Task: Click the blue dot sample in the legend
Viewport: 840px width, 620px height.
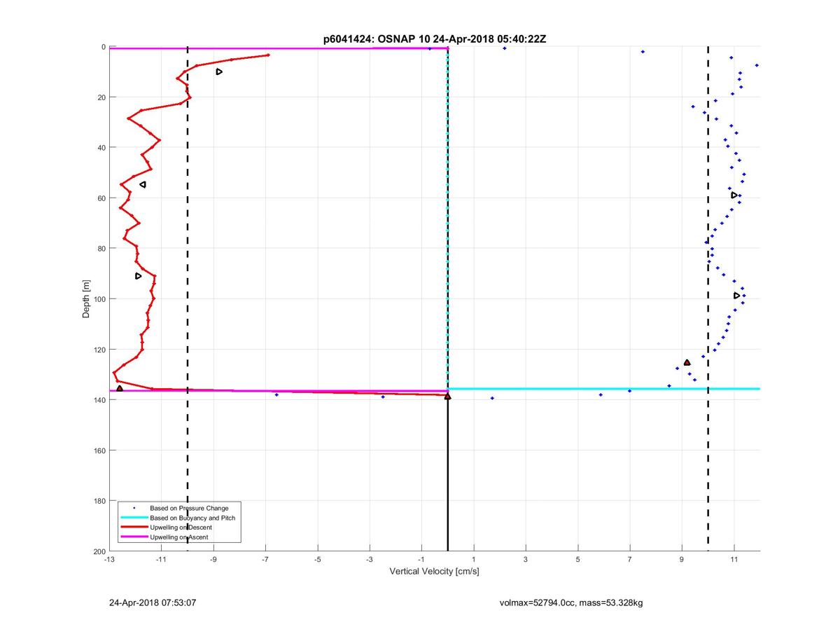Action: (x=134, y=507)
